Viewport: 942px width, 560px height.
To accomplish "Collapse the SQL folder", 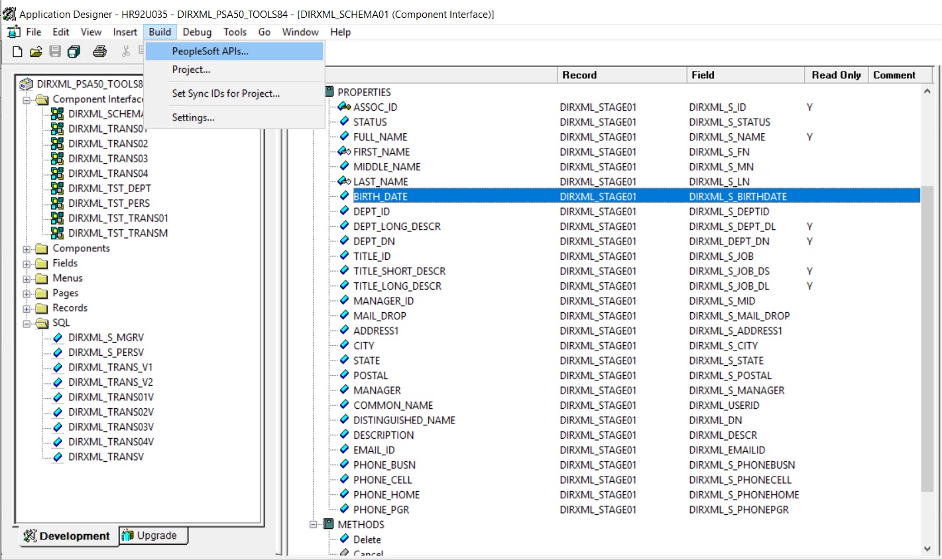I will point(27,323).
